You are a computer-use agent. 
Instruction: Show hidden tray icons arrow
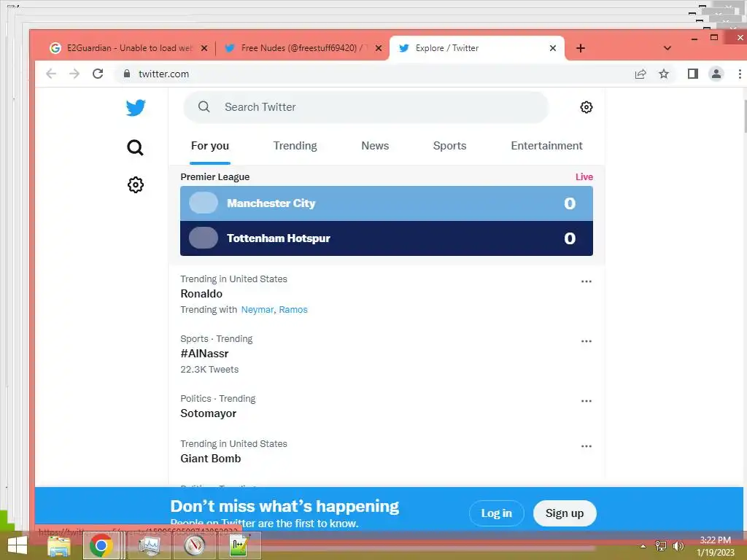pyautogui.click(x=643, y=547)
